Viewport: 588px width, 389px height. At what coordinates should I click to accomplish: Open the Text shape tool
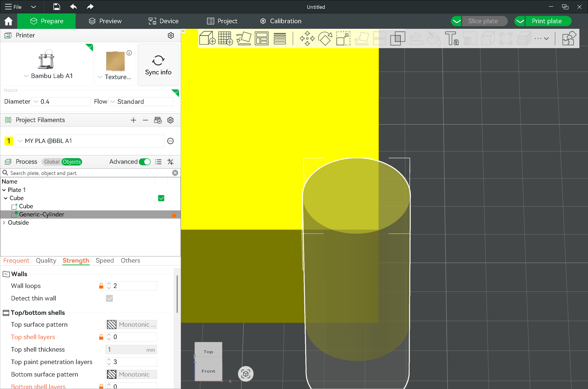point(452,38)
